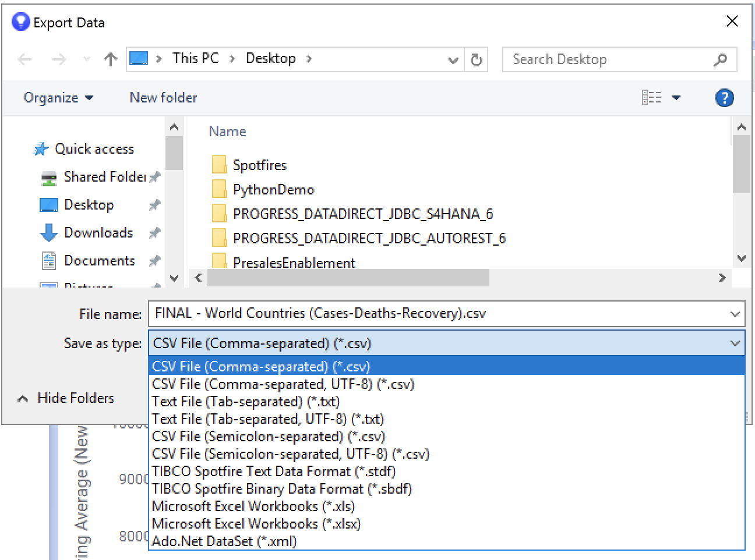Open the Downloads quick access item
The height and width of the screenshot is (560, 755).
(98, 233)
